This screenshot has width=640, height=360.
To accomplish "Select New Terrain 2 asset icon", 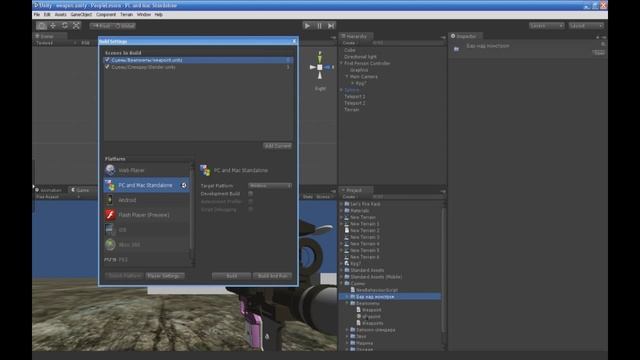I will pos(347,231).
